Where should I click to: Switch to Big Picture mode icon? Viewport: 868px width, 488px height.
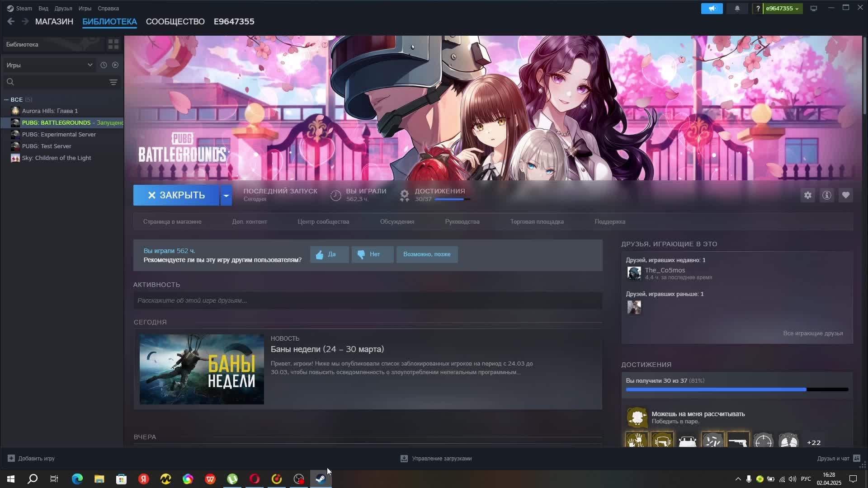point(814,9)
